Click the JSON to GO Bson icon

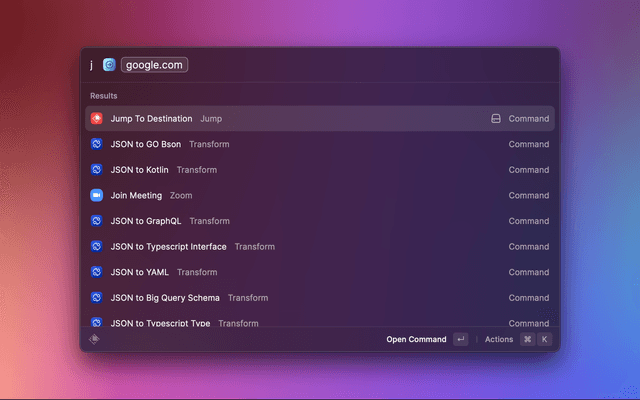pyautogui.click(x=97, y=144)
